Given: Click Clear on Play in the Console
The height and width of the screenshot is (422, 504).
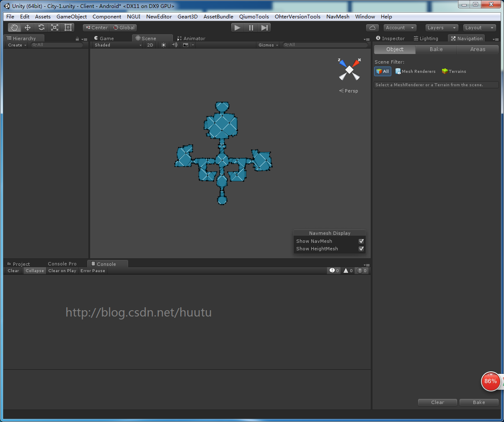Looking at the screenshot, I should pyautogui.click(x=62, y=270).
